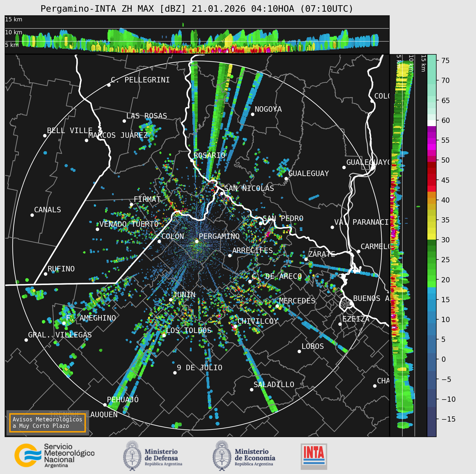Screen dimensions: 476x474
Task: Click the VENADO TUERTO city label
Action: point(129,224)
